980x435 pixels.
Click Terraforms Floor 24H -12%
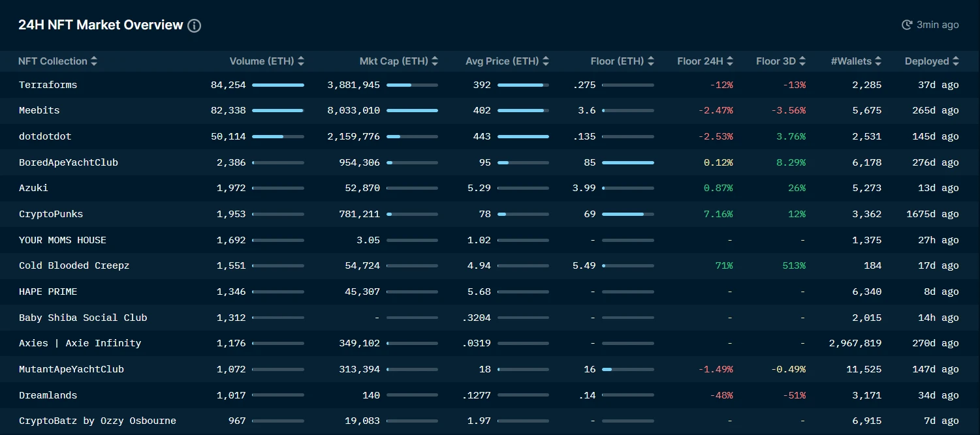(721, 85)
